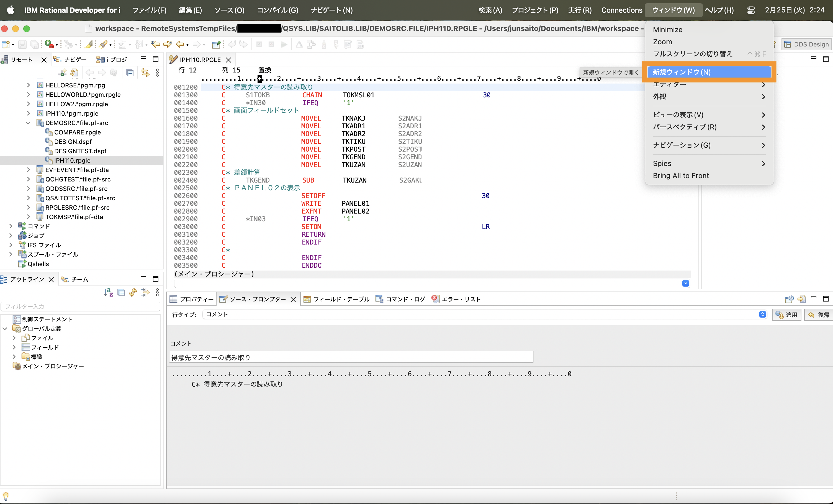Open the 行タイプ combo box dropdown
833x504 pixels.
[762, 315]
